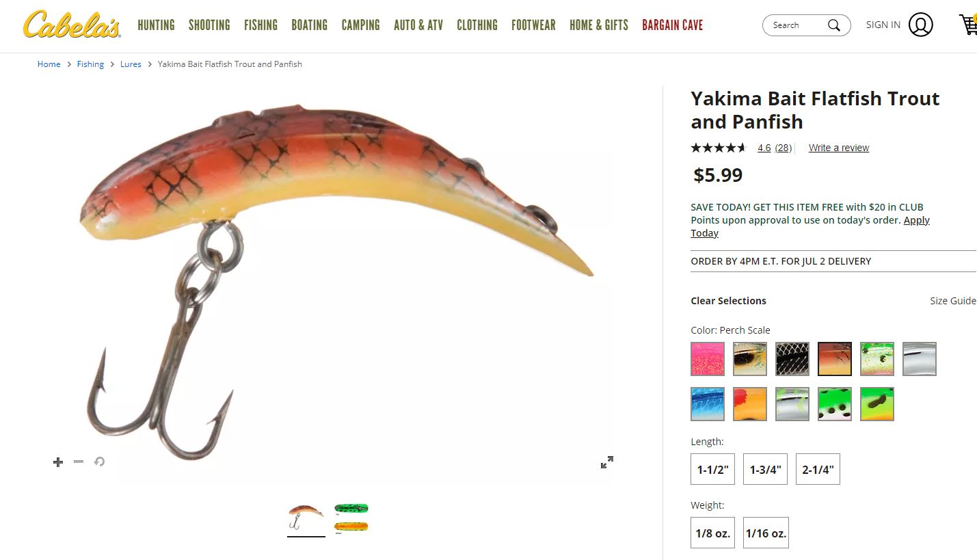Choose the 1/16 oz. weight option
The height and width of the screenshot is (560, 977).
766,533
